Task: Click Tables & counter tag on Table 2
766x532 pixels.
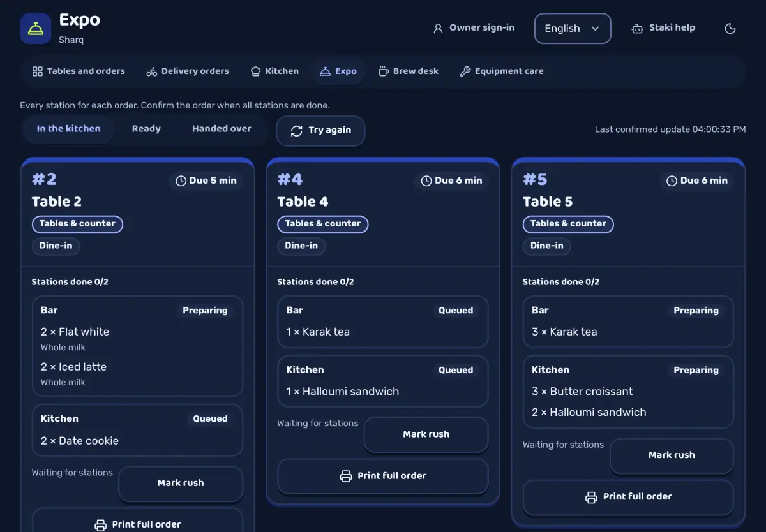Action: [77, 224]
